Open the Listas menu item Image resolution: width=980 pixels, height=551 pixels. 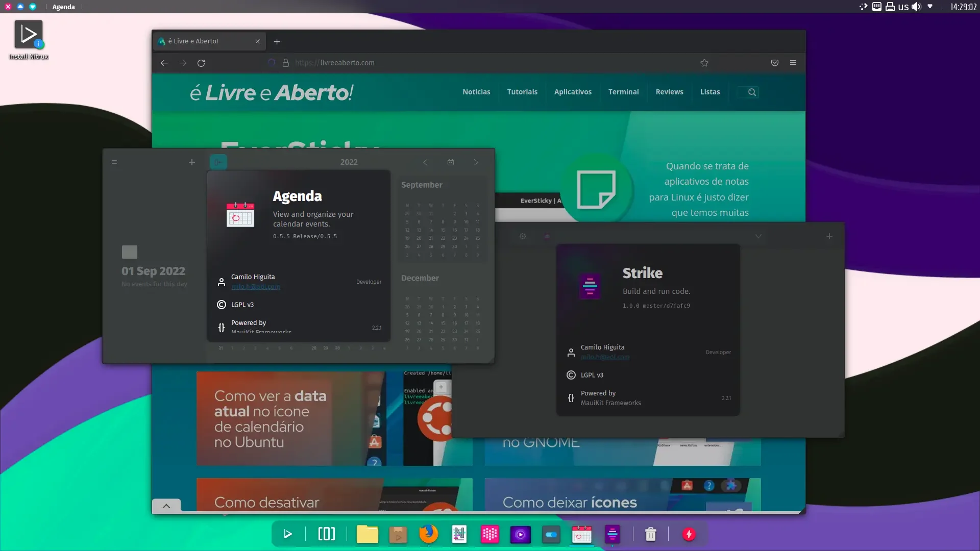(x=710, y=92)
